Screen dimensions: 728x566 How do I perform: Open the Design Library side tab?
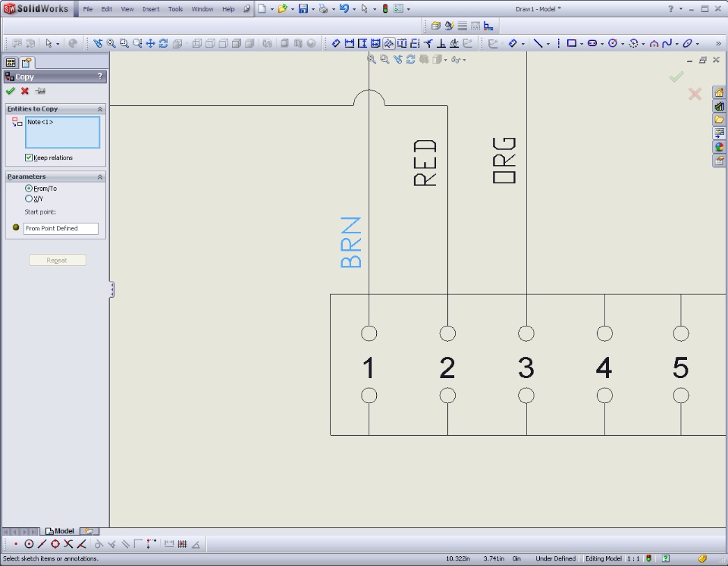pyautogui.click(x=719, y=106)
